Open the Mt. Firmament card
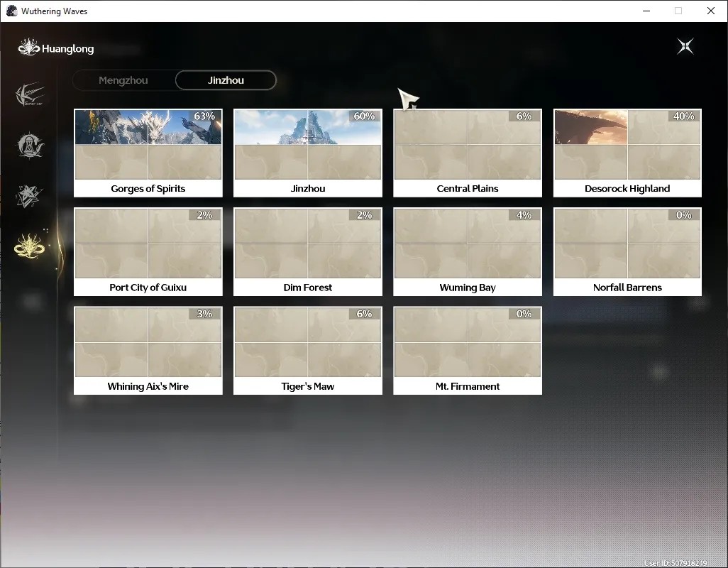 468,351
